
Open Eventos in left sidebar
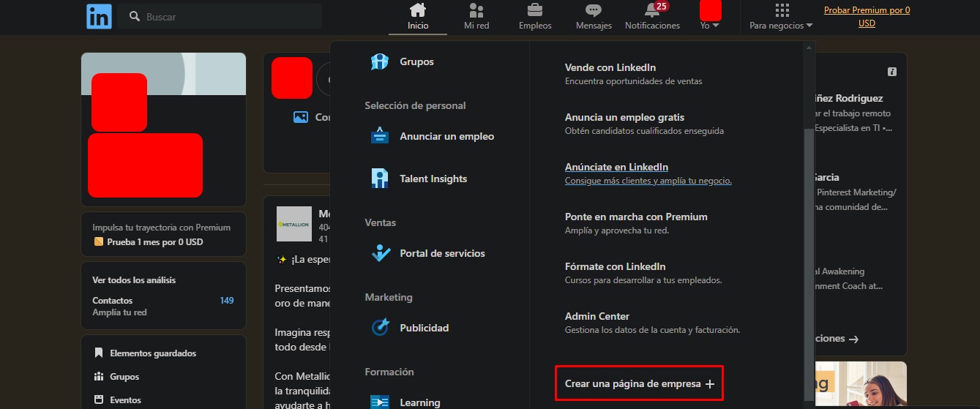pyautogui.click(x=125, y=400)
